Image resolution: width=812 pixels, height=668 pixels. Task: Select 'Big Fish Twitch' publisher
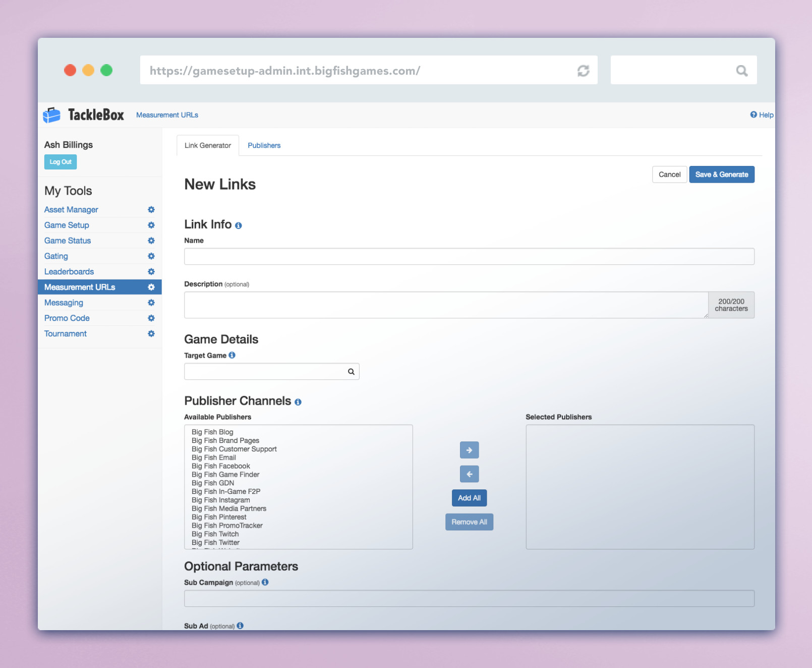[x=215, y=534]
